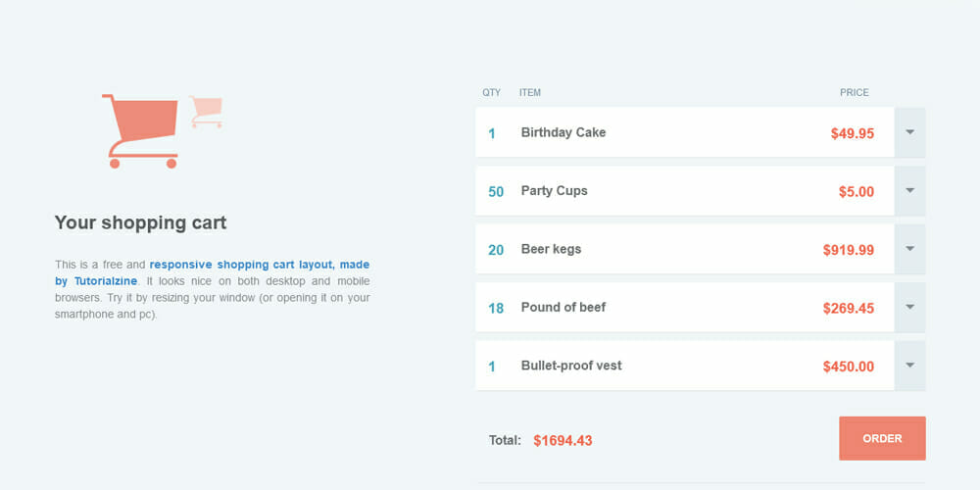This screenshot has width=980, height=490.
Task: Click the small faded cart icon
Action: pyautogui.click(x=207, y=111)
